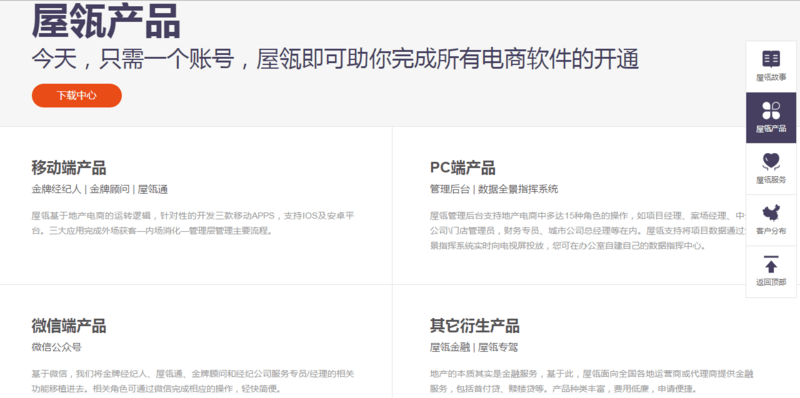Click the large 屋瓴产品 page title
800x398 pixels.
(x=106, y=21)
